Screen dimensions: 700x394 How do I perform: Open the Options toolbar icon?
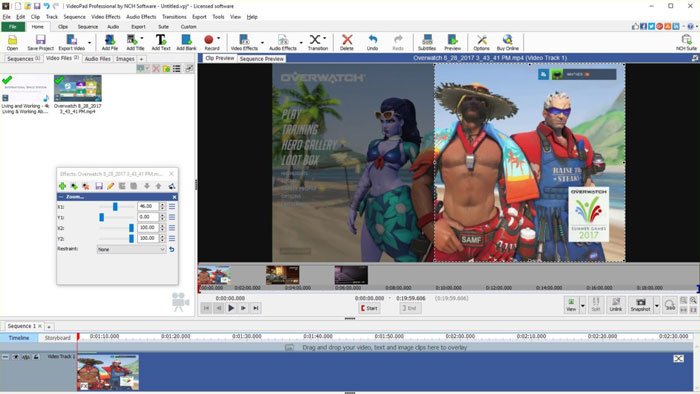click(x=481, y=42)
